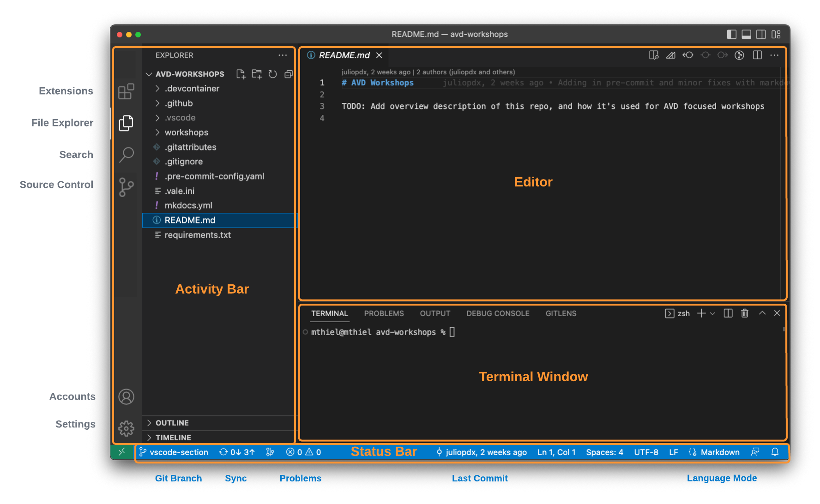Open the Extensions view in activity bar
Viewport: 820px width, 504px height.
coord(126,91)
